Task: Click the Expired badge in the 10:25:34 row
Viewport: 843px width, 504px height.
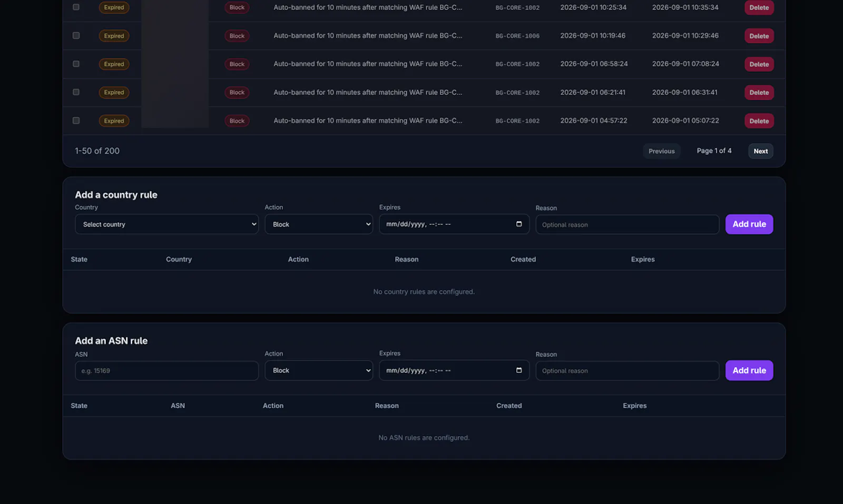Action: tap(114, 7)
